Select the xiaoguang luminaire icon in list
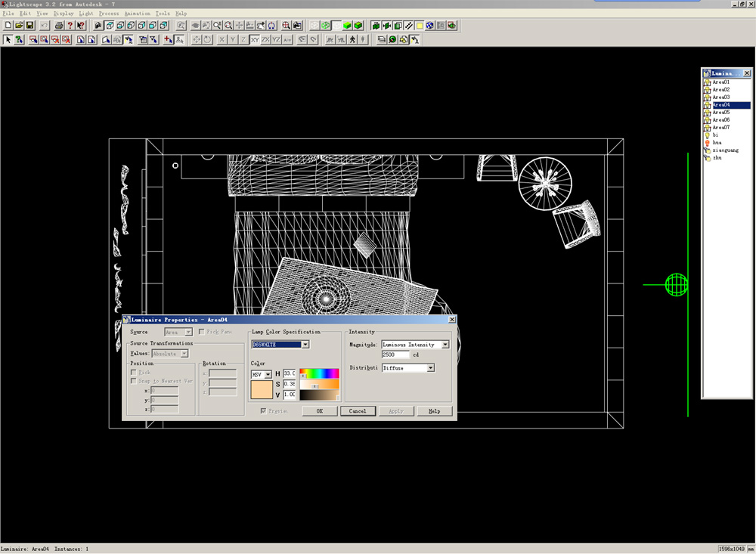756x554 pixels. [x=707, y=150]
